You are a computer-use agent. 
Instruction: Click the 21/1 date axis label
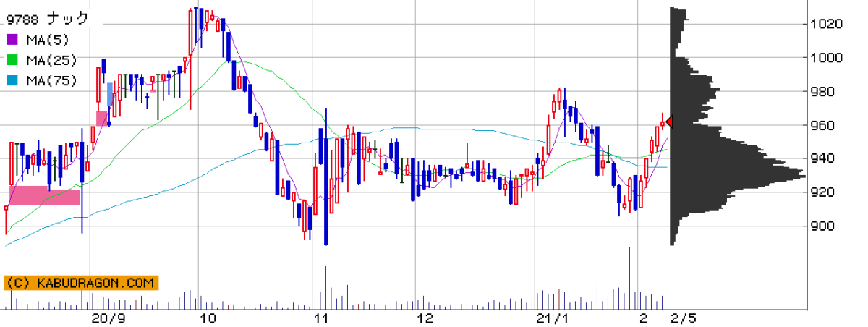click(x=554, y=318)
